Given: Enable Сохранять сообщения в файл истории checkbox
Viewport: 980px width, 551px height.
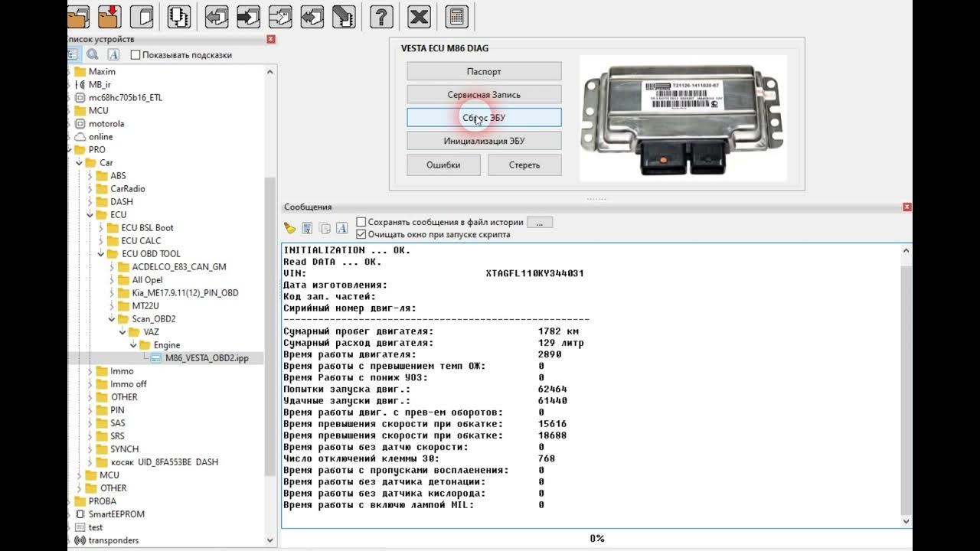Looking at the screenshot, I should [x=361, y=222].
